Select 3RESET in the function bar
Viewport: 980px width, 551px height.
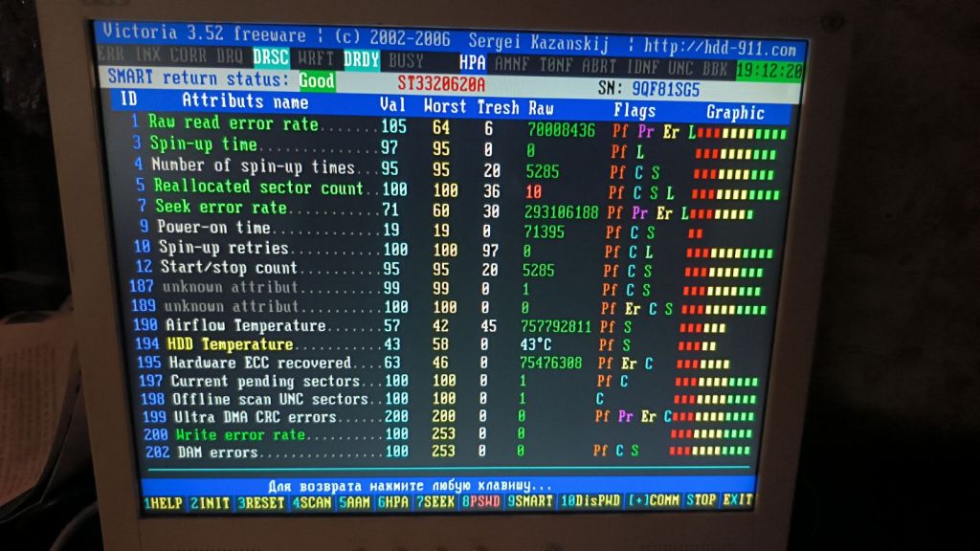260,503
